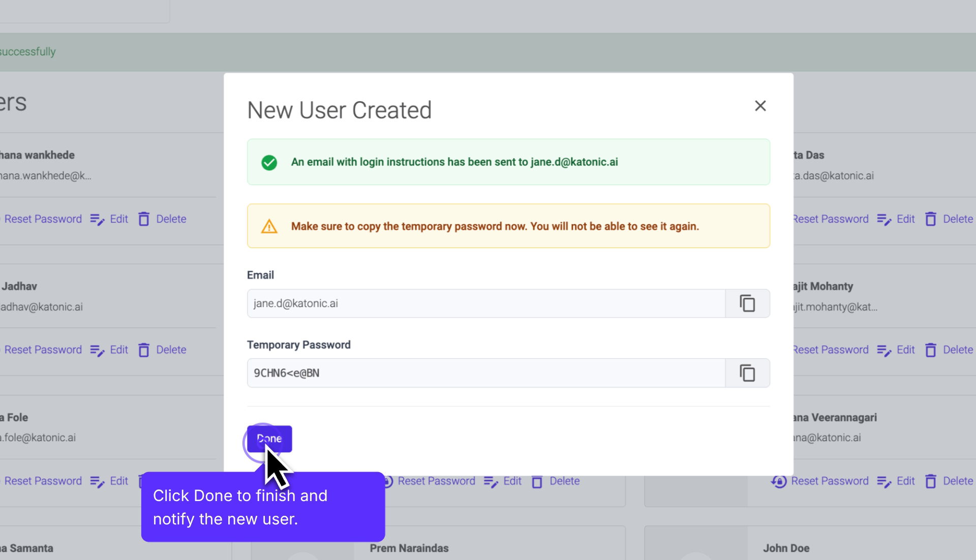Click Done to finish creating the user
The height and width of the screenshot is (560, 976).
269,439
